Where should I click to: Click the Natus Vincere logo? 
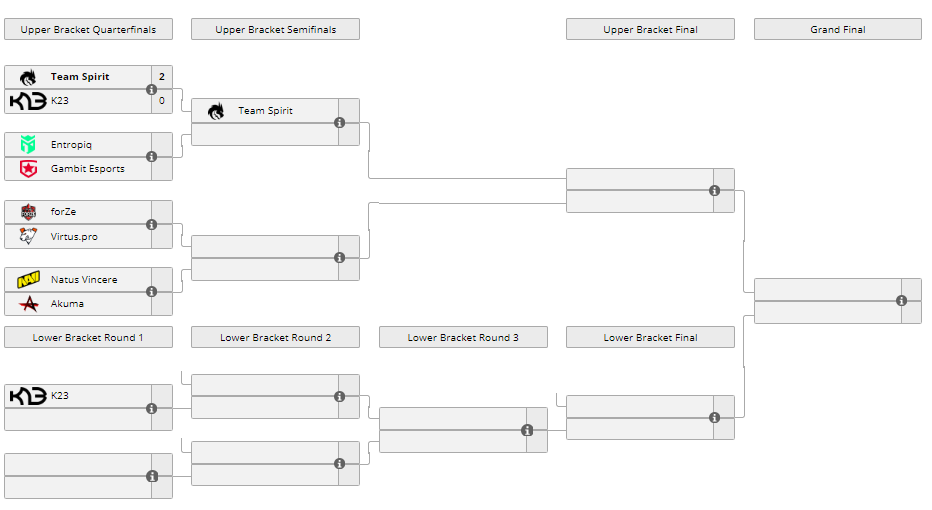pos(28,280)
